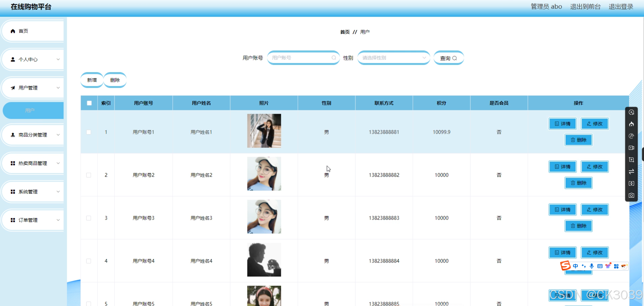Click the home icon beside 首页
This screenshot has width=644, height=306.
(13, 31)
